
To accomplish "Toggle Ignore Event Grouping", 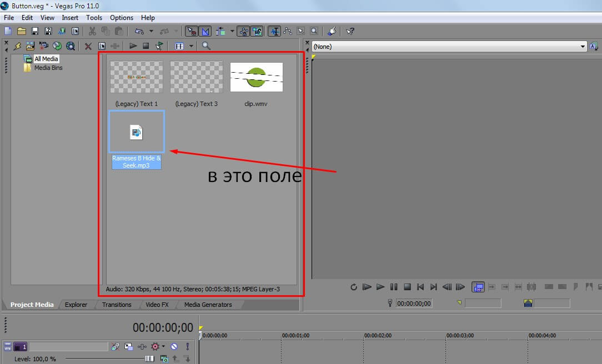I will 257,31.
